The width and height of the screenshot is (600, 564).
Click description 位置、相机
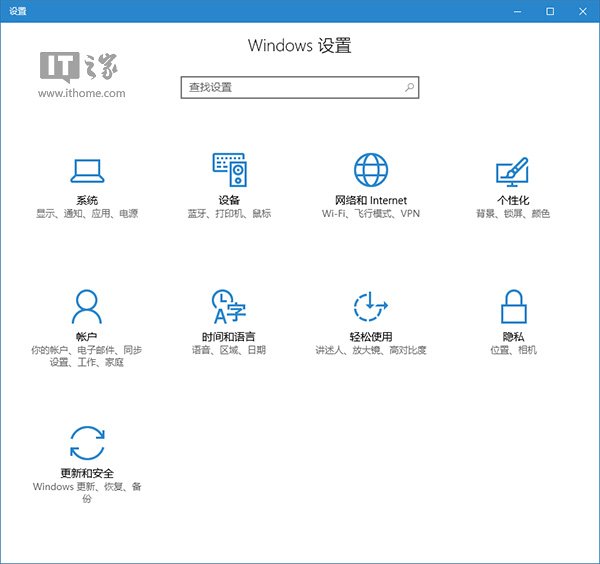click(514, 350)
